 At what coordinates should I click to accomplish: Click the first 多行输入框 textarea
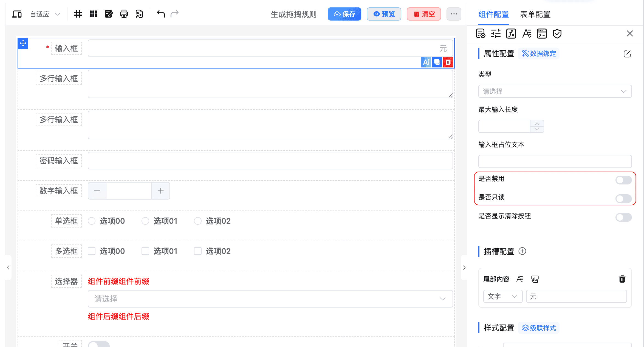click(270, 84)
